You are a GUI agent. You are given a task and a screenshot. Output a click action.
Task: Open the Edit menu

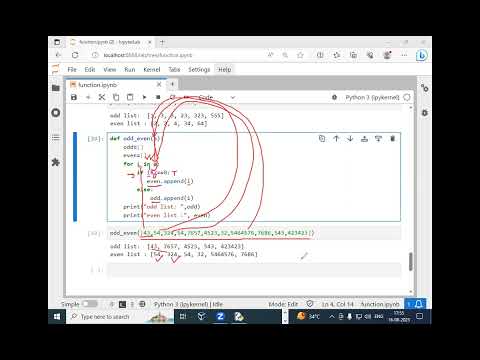[x=90, y=69]
